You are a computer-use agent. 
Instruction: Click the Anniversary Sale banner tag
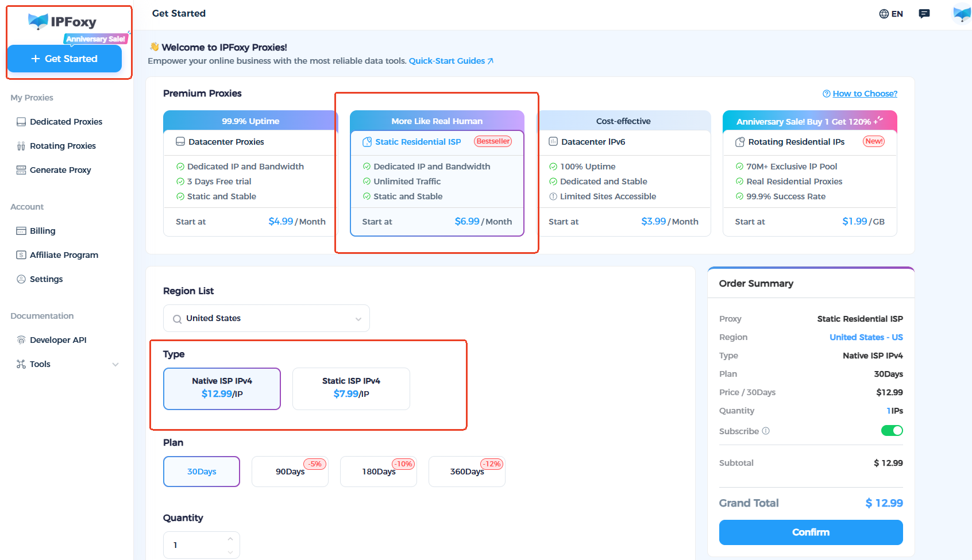[95, 39]
